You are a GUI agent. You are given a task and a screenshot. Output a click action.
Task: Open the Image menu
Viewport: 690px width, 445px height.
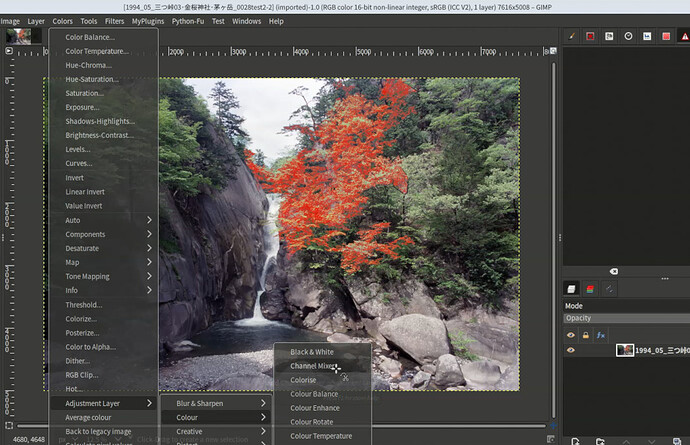point(10,21)
